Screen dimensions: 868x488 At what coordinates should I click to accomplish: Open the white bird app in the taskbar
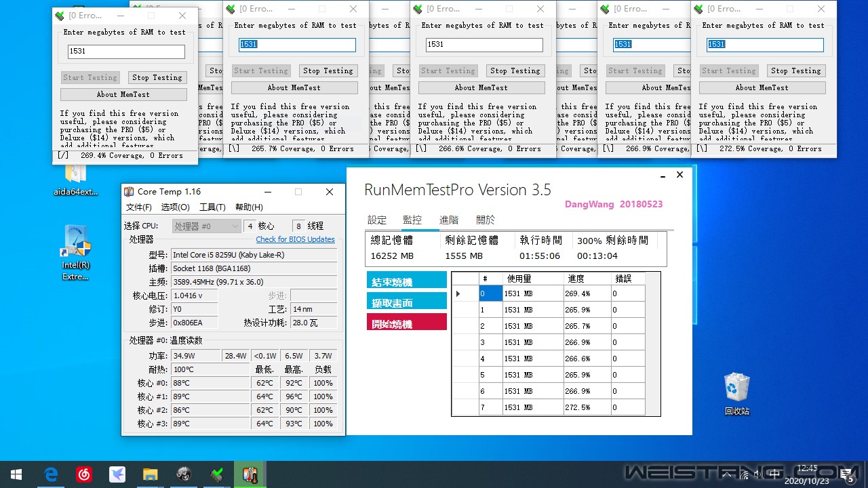click(x=117, y=474)
